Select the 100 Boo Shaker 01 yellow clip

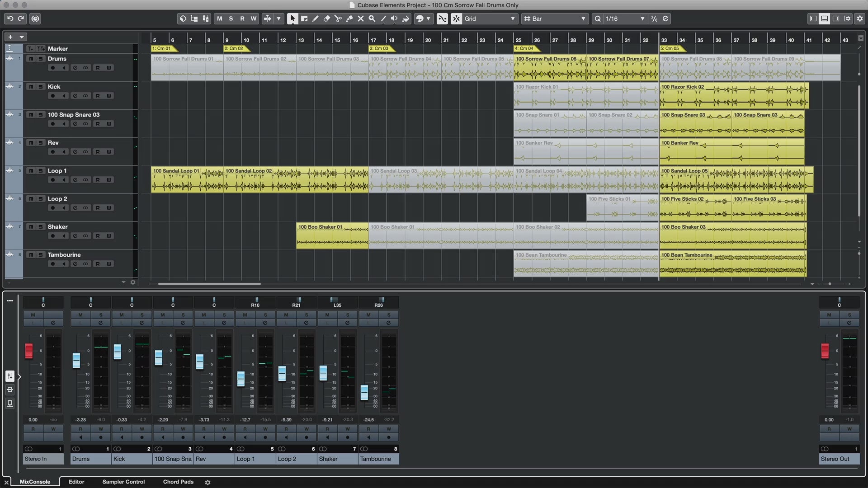332,235
